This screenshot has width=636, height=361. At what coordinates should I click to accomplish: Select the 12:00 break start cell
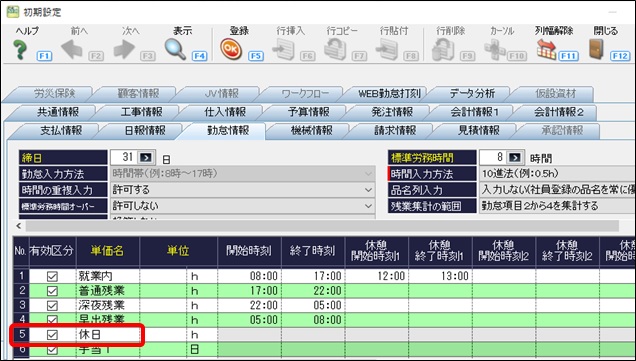click(x=376, y=277)
